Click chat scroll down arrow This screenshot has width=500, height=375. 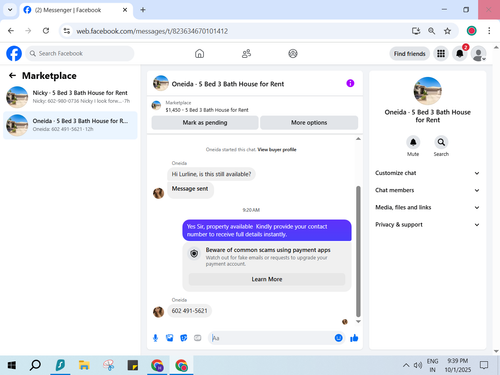(x=358, y=322)
